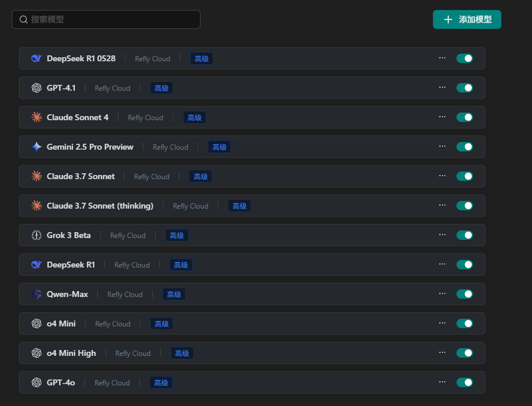Switch off the toggle for DeepSeek R1 without 0528

click(465, 265)
